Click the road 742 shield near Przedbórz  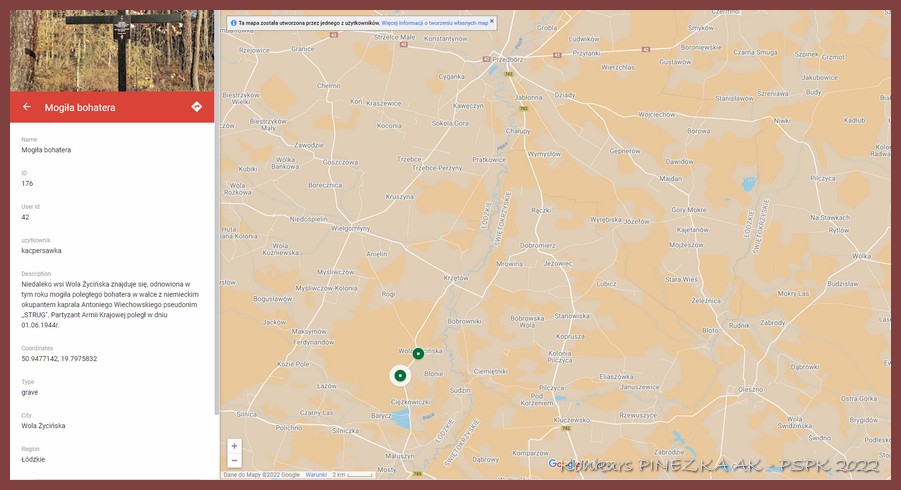pyautogui.click(x=508, y=74)
